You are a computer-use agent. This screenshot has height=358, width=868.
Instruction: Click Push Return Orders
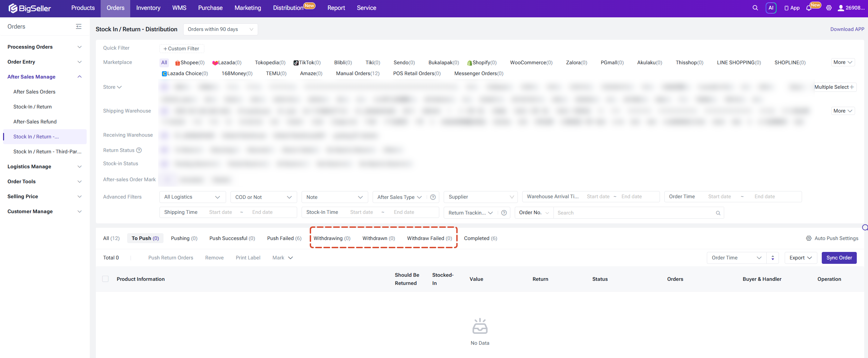coord(171,258)
